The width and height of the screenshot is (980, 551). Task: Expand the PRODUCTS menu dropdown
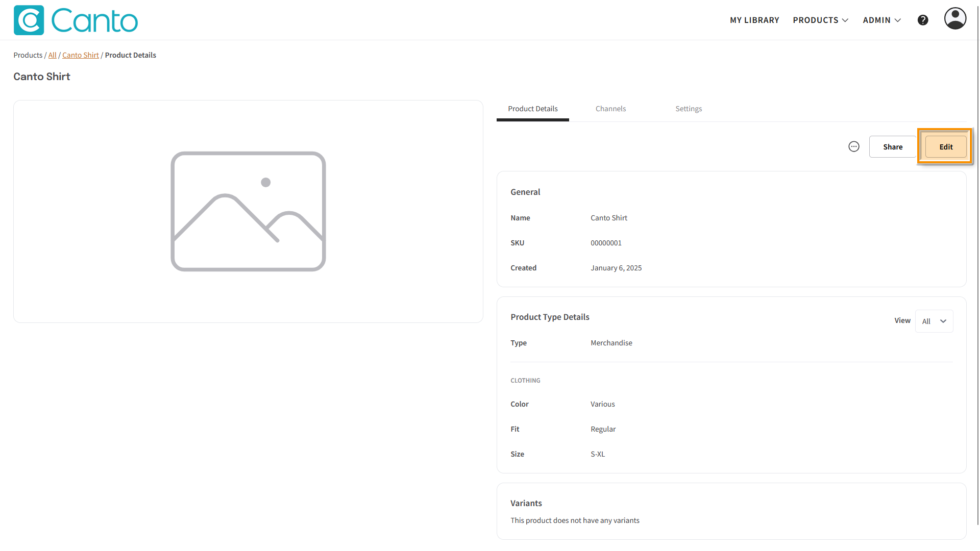tap(820, 20)
